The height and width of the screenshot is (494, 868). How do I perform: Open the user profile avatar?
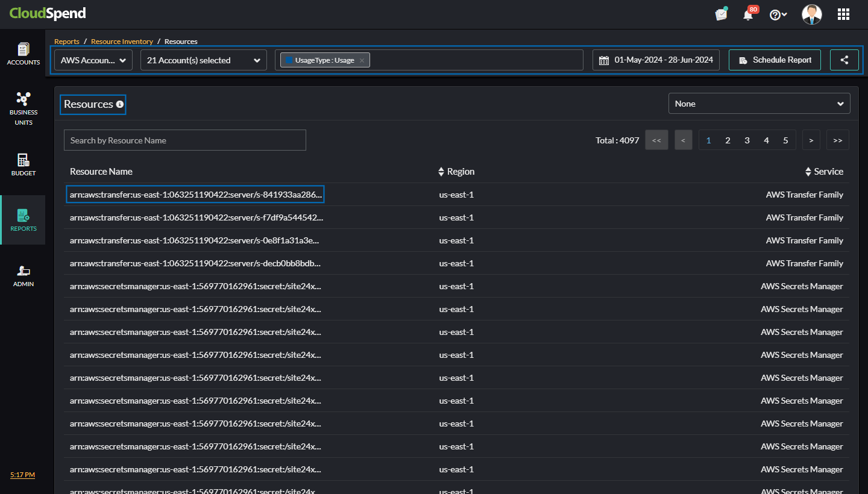(811, 14)
